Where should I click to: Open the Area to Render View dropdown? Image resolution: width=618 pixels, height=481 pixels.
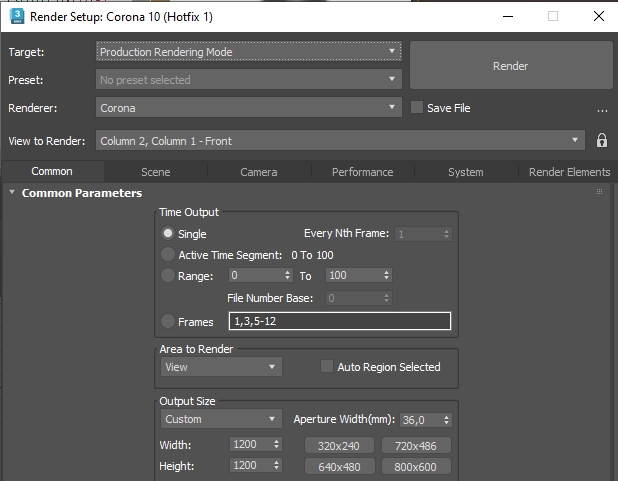[x=221, y=367]
